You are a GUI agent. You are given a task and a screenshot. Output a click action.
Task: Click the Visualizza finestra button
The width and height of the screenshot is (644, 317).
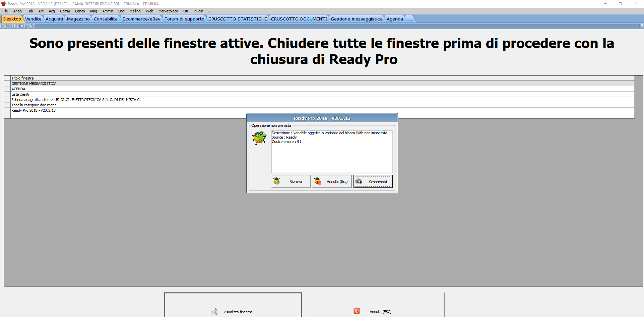pyautogui.click(x=233, y=305)
